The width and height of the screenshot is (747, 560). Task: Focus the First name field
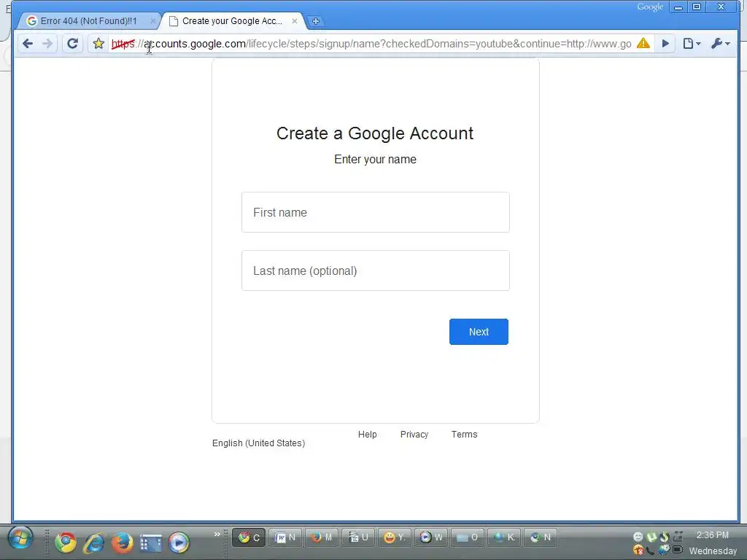[x=376, y=212]
